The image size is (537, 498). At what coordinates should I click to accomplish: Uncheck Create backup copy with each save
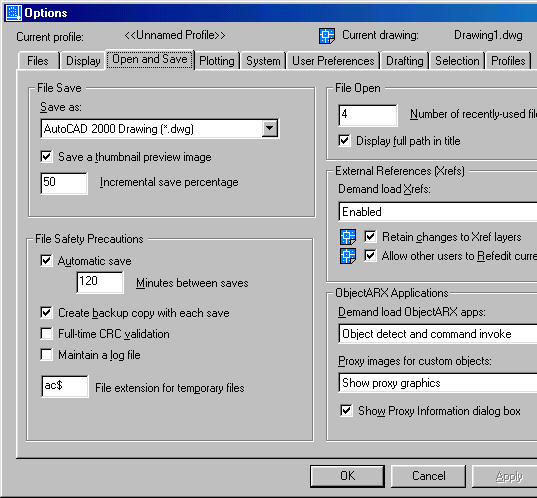tap(47, 313)
